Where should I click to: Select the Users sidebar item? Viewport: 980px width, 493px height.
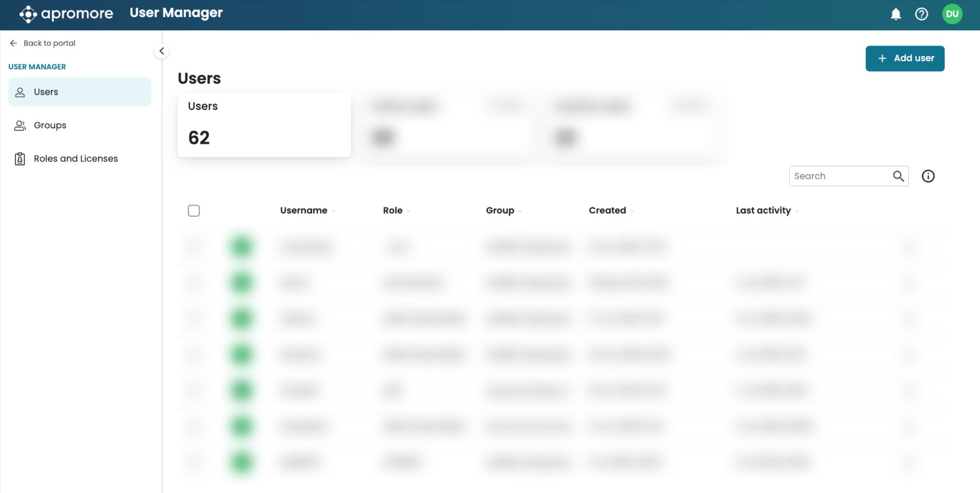tap(80, 92)
